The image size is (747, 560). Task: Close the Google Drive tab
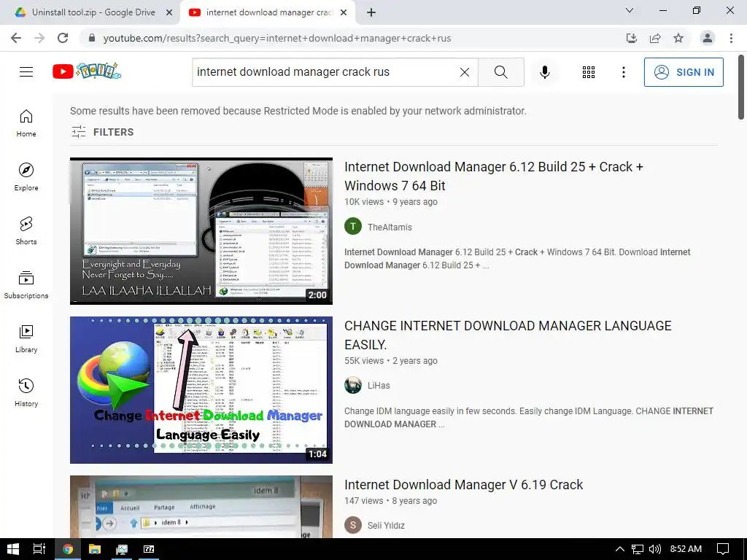169,13
